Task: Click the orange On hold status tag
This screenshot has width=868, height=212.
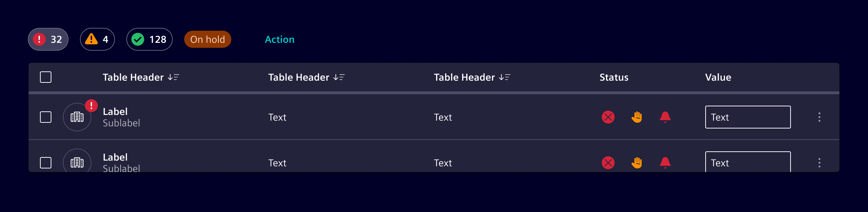Action: click(x=208, y=39)
